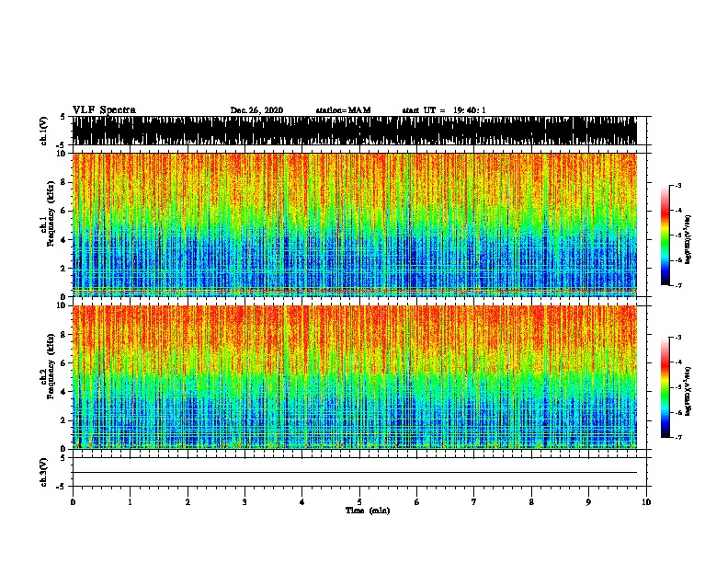Click tick label 6 on Time axis

coord(416,502)
